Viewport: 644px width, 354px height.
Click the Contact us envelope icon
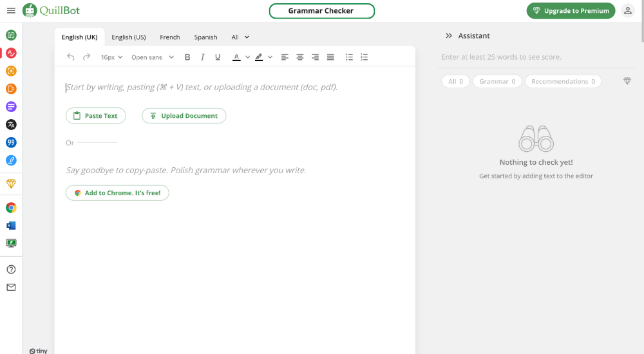(x=11, y=288)
